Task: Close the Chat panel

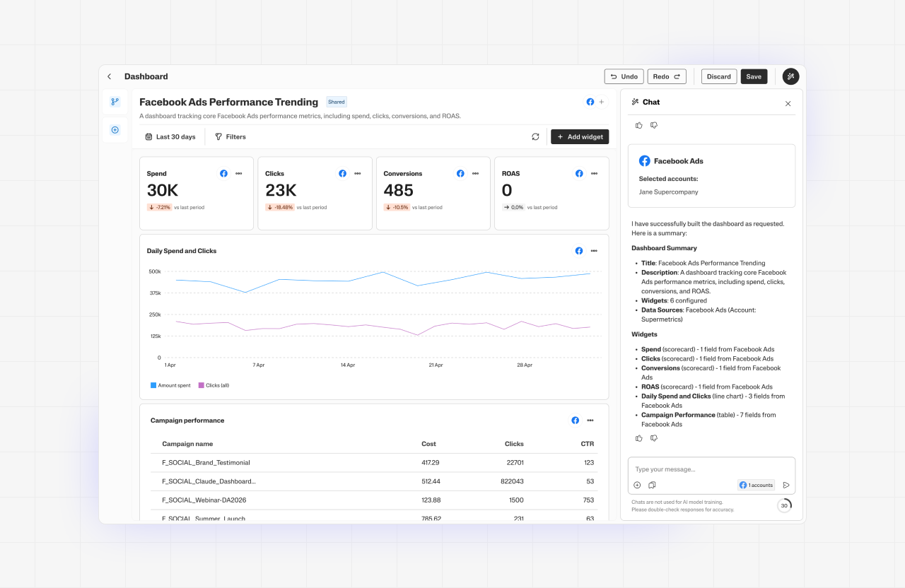Action: [x=788, y=103]
